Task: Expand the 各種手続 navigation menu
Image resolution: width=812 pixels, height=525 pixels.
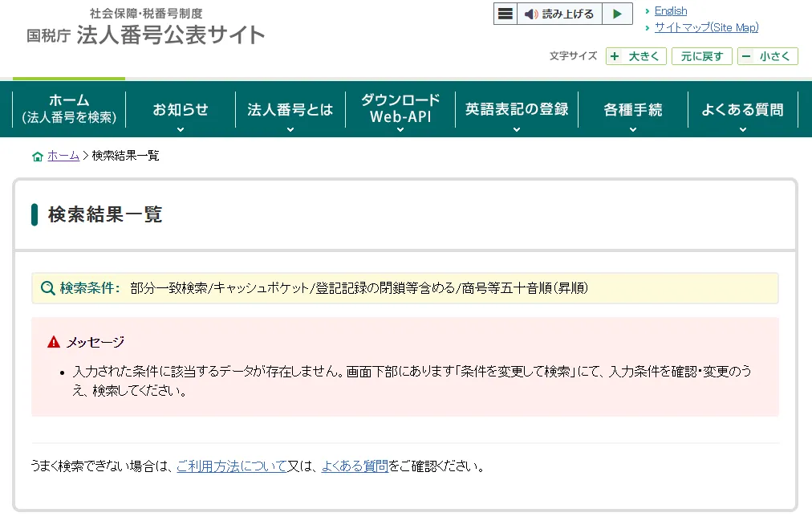Action: click(633, 110)
